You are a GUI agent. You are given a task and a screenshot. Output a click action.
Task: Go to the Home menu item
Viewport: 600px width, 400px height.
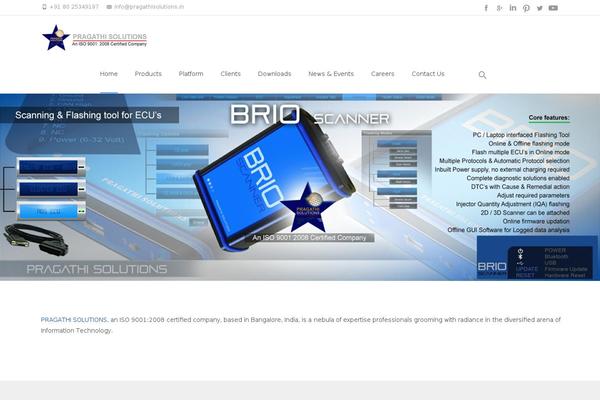coord(109,74)
